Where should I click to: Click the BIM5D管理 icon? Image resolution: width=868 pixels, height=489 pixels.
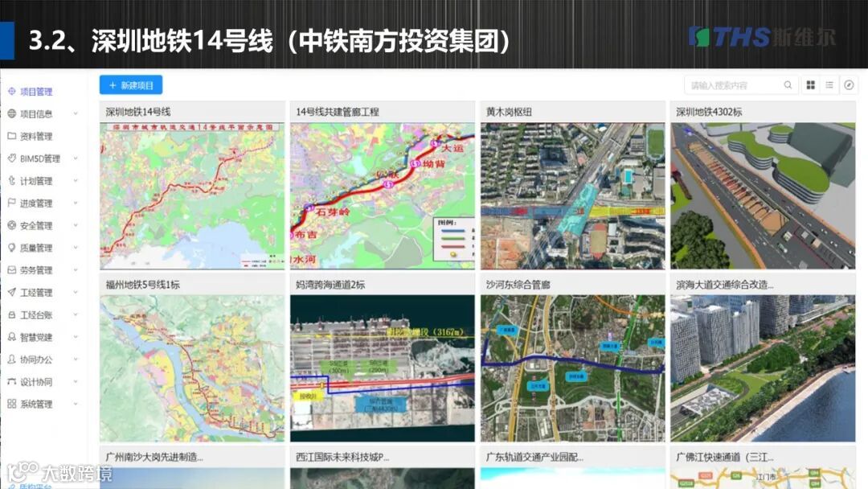tap(11, 158)
